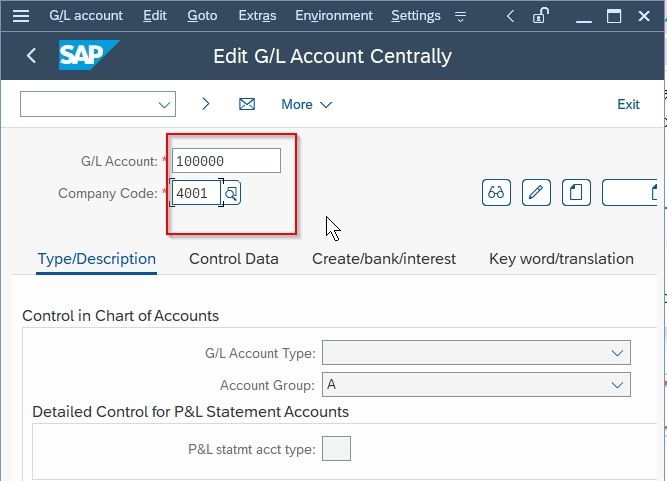Click the lock session icon in title bar
The width and height of the screenshot is (667, 481).
[540, 16]
